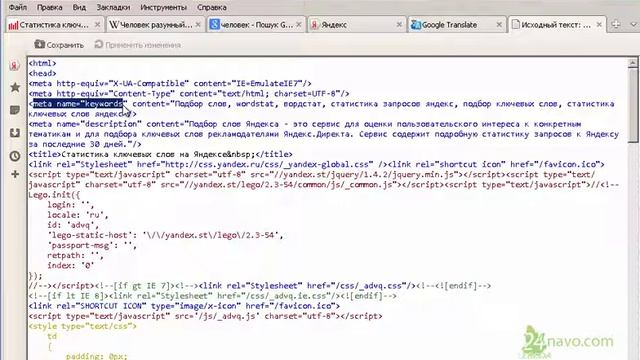Click the id: 'advq' line
Image resolution: width=640 pixels, height=360 pixels.
tap(73, 225)
